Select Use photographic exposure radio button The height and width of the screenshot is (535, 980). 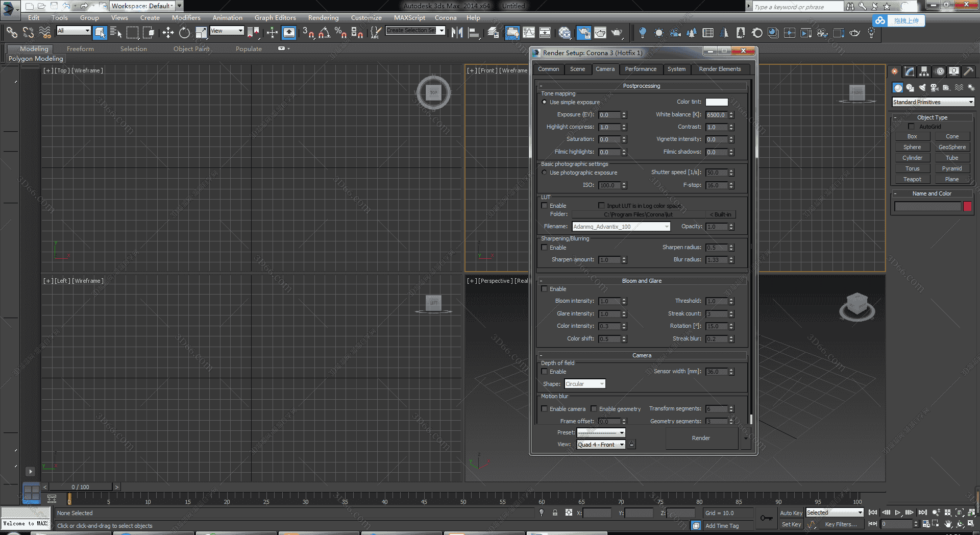[x=544, y=173]
